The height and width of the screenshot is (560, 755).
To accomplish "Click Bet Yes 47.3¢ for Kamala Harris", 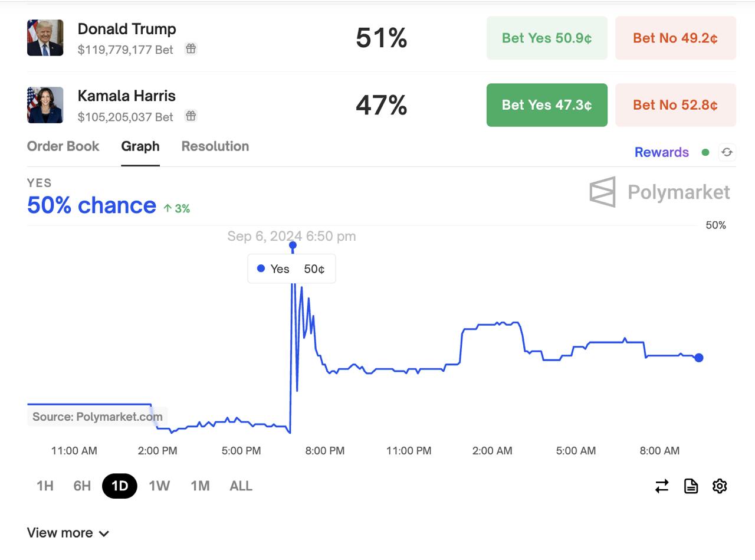I will click(x=547, y=105).
